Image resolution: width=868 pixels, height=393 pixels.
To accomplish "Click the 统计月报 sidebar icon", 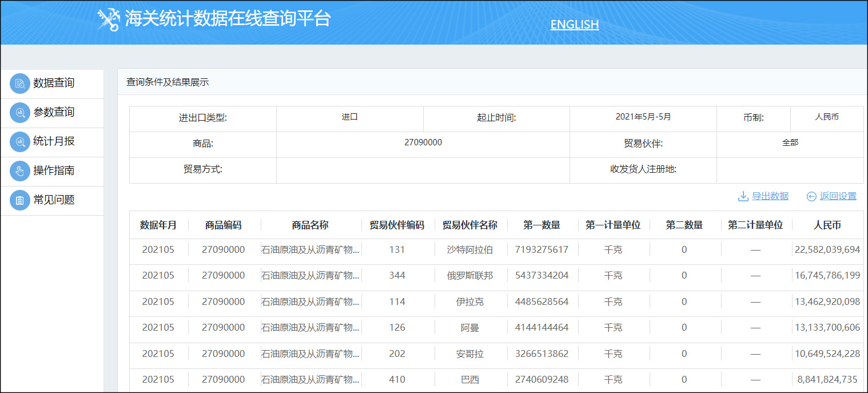I will point(20,142).
